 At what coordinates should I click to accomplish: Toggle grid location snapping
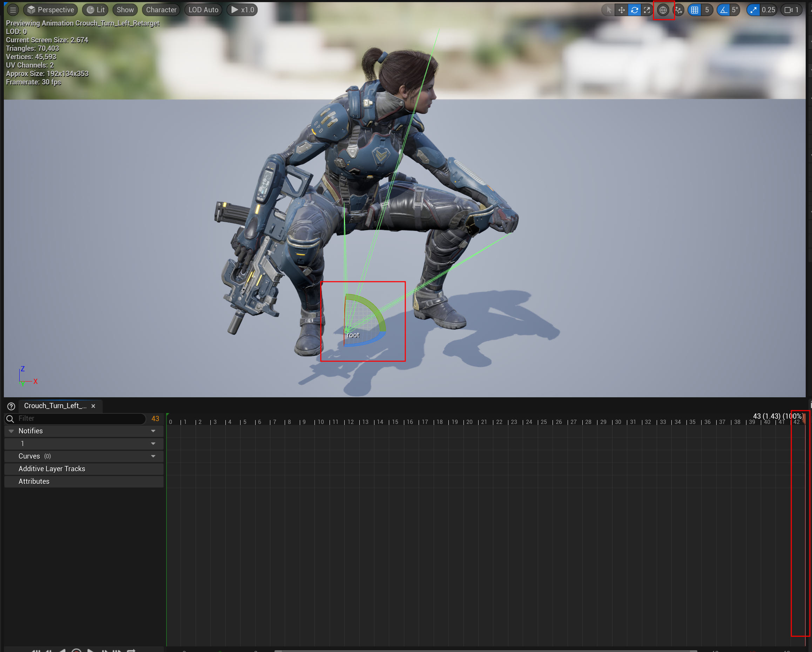click(x=695, y=10)
